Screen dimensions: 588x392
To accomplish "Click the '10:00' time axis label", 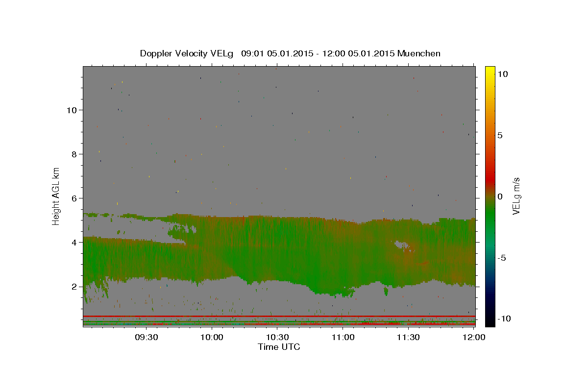I will (212, 337).
